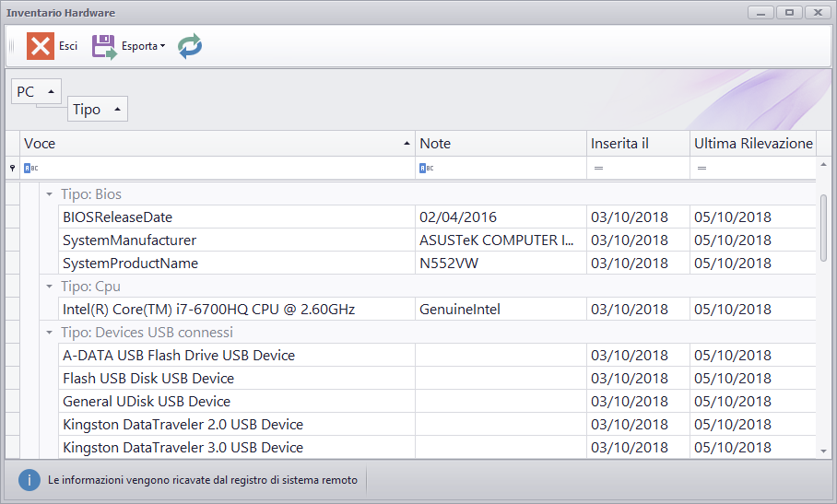Click the red Esci exit icon

point(41,46)
